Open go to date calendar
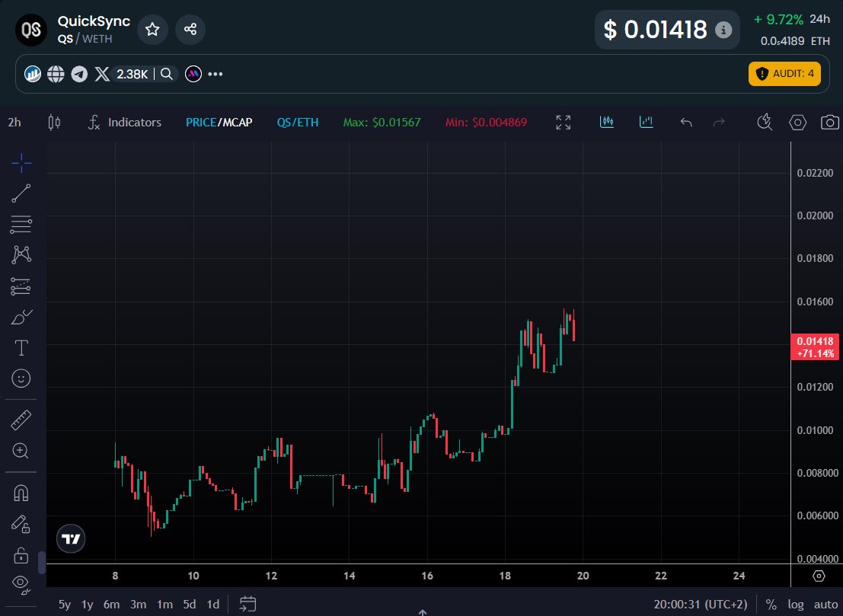The width and height of the screenshot is (843, 616). click(x=247, y=604)
